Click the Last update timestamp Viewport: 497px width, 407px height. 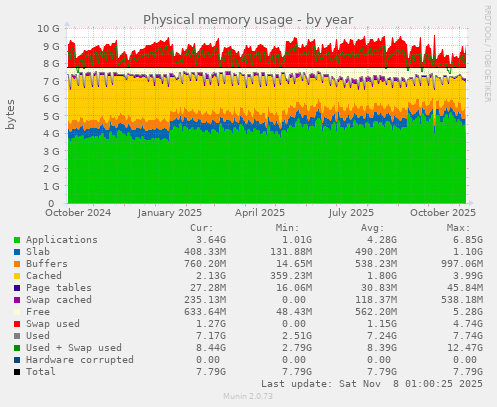pos(372,384)
